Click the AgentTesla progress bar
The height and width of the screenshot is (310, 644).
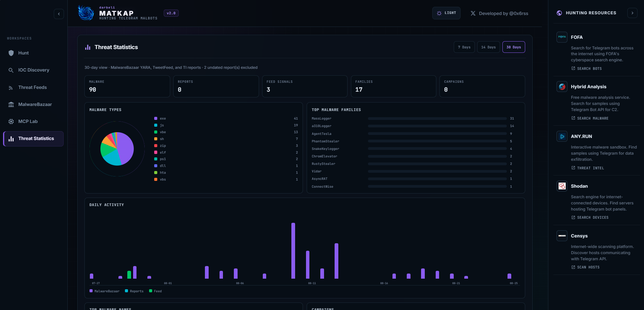tap(437, 134)
